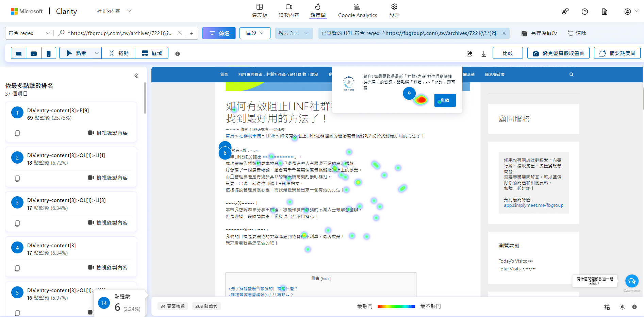Click the download heatmap icon

484,53
